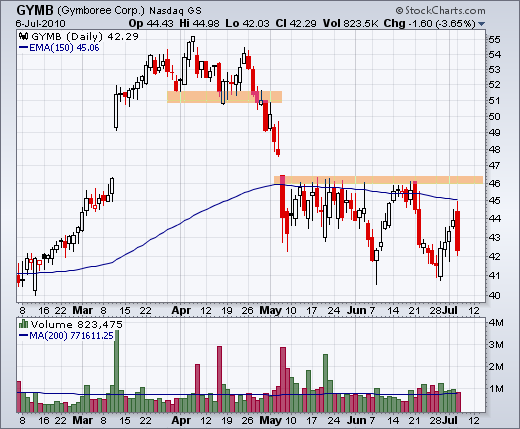The image size is (520, 429).
Task: Click the Cl 42.29 close value
Action: (296, 23)
